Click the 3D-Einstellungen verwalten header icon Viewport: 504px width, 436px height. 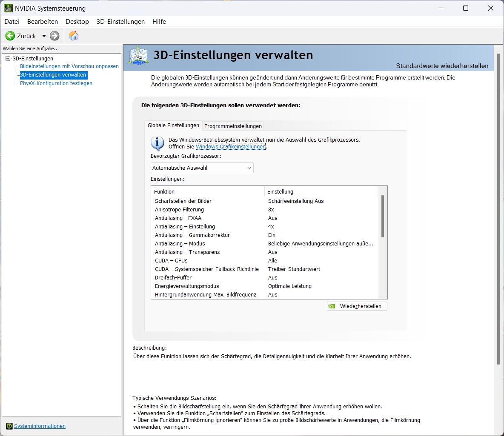click(138, 56)
